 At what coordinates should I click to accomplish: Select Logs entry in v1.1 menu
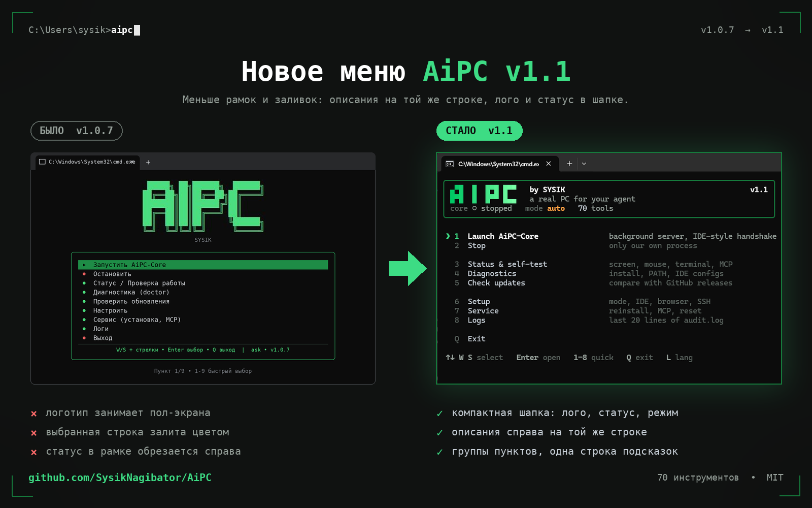(x=476, y=320)
